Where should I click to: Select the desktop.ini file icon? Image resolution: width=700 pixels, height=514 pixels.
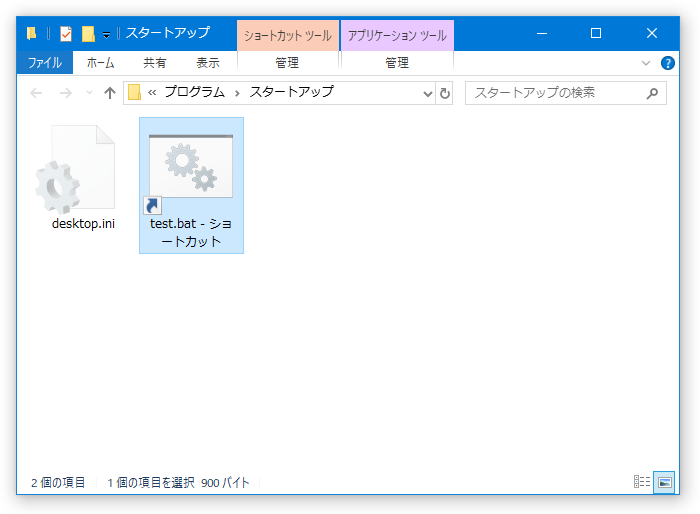coord(75,169)
